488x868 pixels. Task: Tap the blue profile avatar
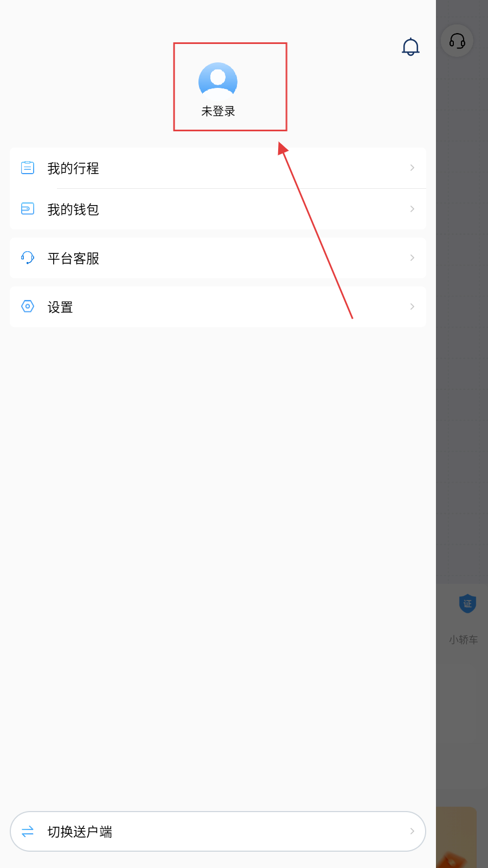tap(218, 81)
